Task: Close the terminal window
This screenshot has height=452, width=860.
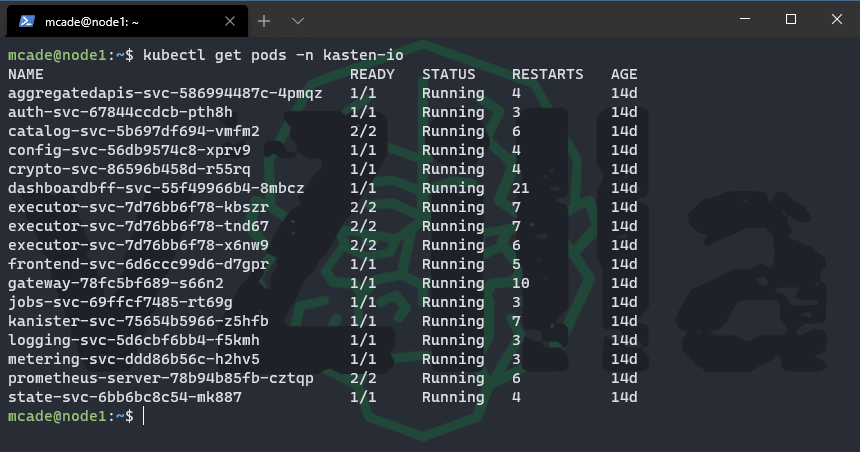Action: 836,19
